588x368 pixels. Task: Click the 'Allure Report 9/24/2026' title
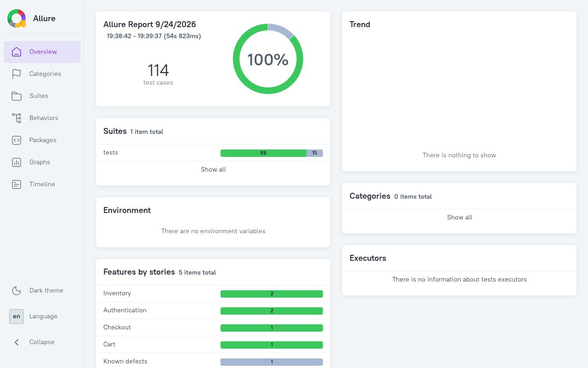click(x=150, y=24)
